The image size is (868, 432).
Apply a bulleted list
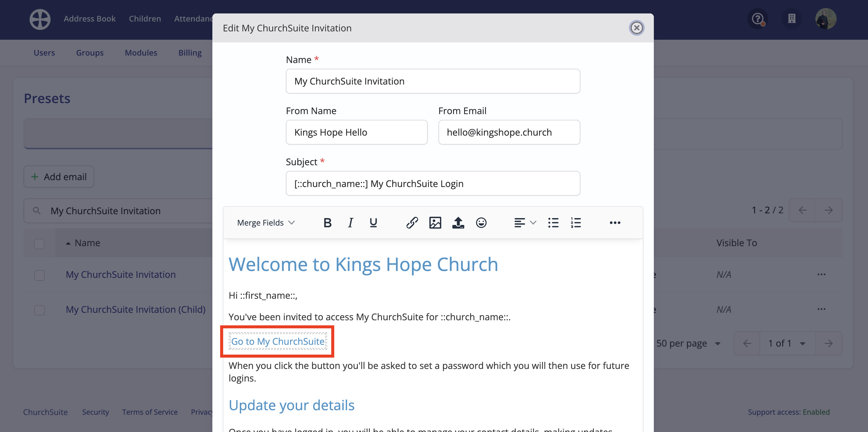point(553,223)
